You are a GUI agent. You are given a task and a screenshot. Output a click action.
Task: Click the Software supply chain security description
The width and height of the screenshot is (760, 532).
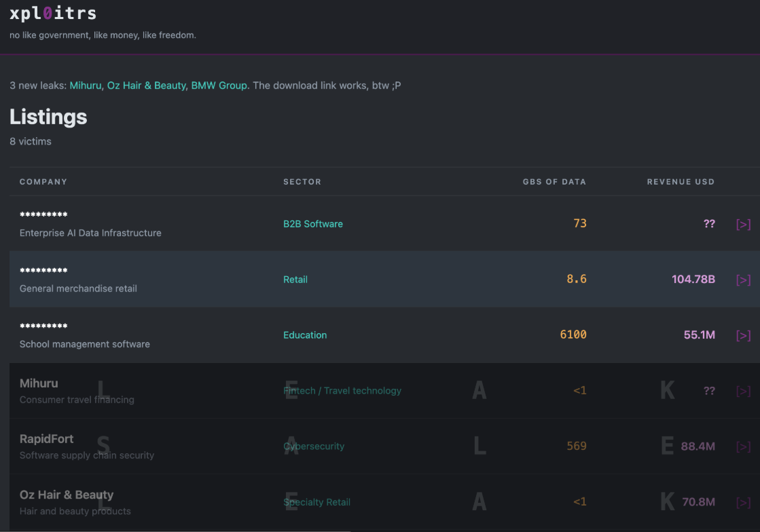[87, 455]
